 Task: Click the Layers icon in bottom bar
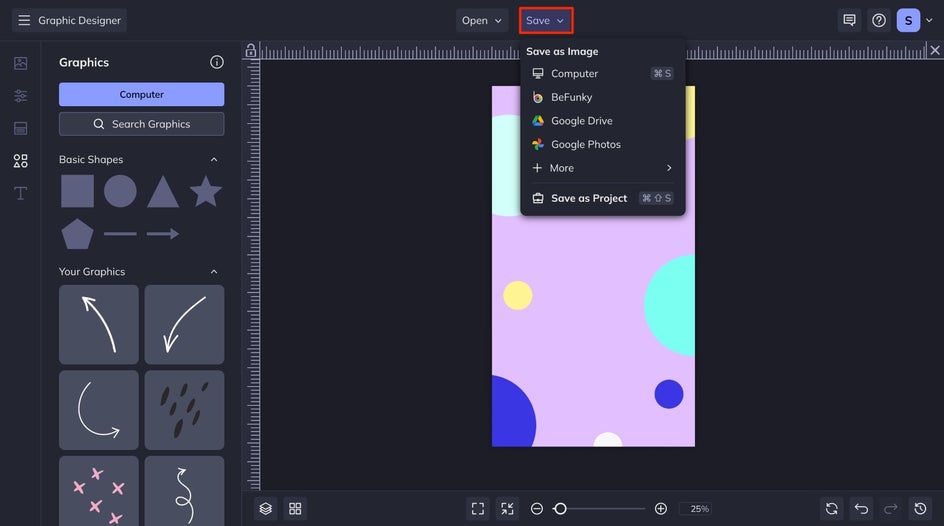(265, 509)
